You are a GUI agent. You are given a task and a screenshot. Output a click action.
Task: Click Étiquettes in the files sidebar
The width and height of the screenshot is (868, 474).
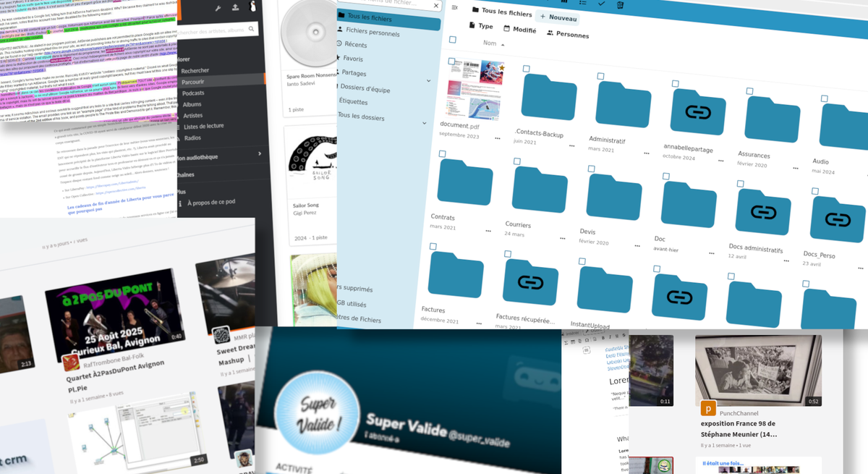click(352, 101)
